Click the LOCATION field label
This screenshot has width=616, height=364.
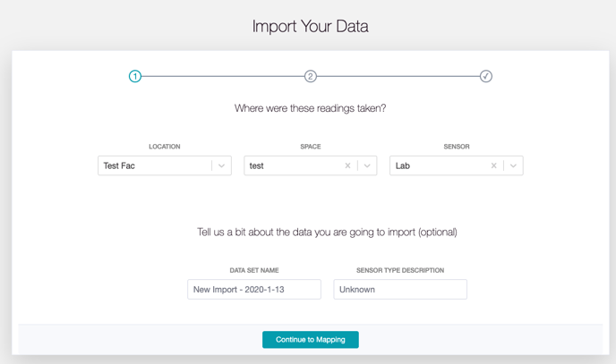coord(164,147)
